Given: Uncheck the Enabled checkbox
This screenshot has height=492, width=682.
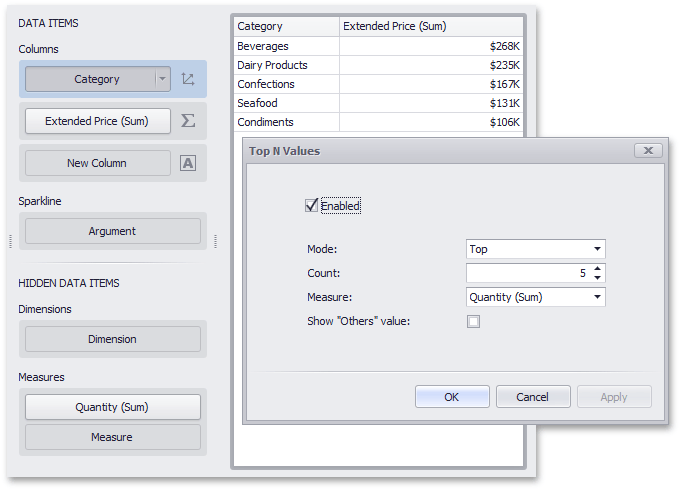Looking at the screenshot, I should coord(312,205).
